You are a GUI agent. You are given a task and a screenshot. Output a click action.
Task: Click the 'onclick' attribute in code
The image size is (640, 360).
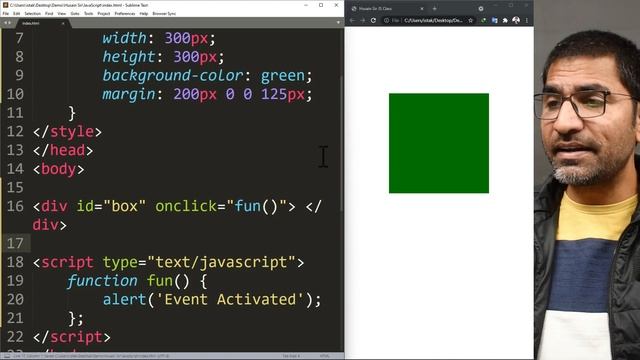[x=186, y=207]
